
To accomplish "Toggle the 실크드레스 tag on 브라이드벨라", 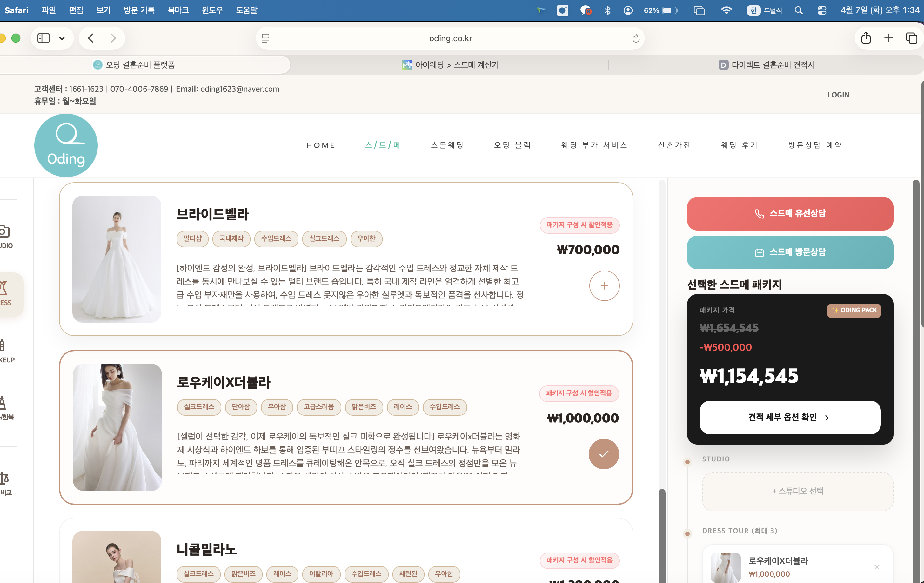I will [324, 239].
